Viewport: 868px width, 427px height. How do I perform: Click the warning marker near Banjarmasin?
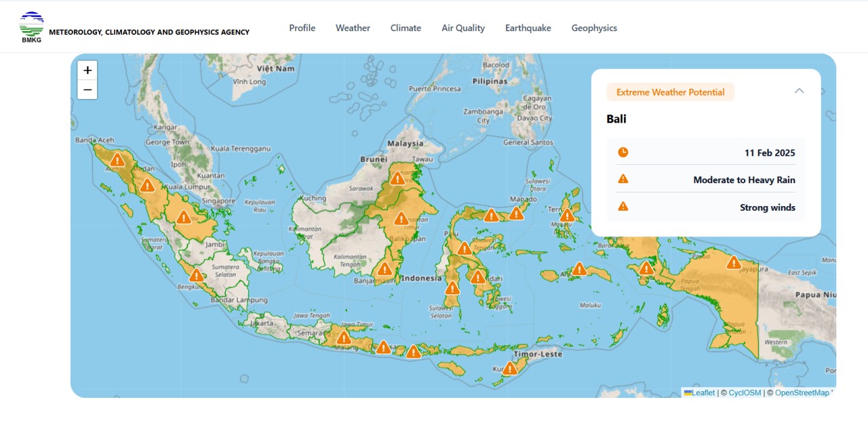384,268
